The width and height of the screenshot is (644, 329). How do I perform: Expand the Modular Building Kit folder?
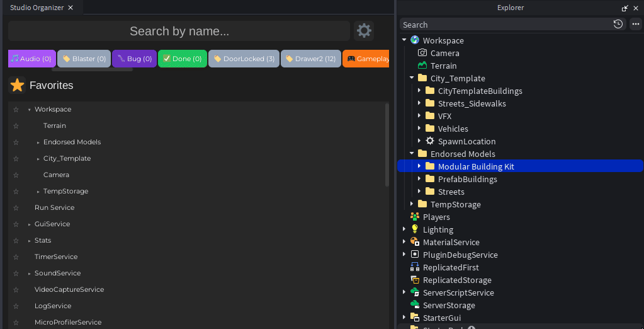click(x=419, y=166)
